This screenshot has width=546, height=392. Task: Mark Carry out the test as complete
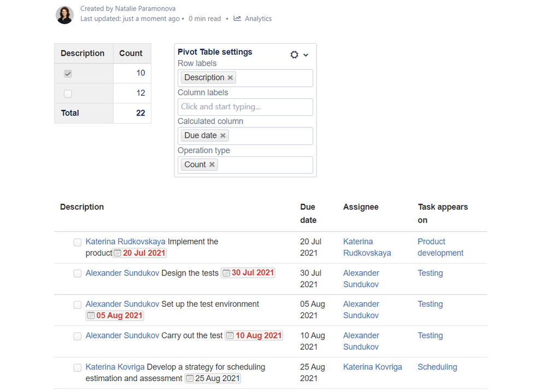[78, 336]
